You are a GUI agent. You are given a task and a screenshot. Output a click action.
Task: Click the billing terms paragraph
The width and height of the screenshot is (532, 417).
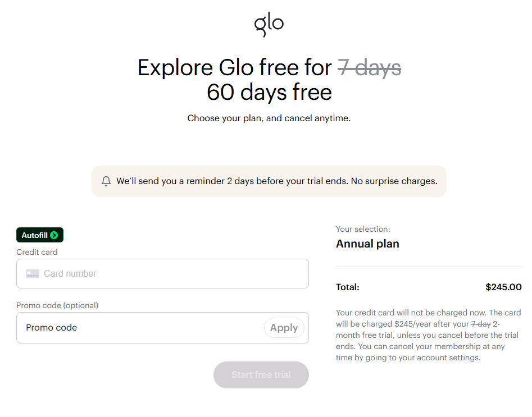tap(428, 335)
